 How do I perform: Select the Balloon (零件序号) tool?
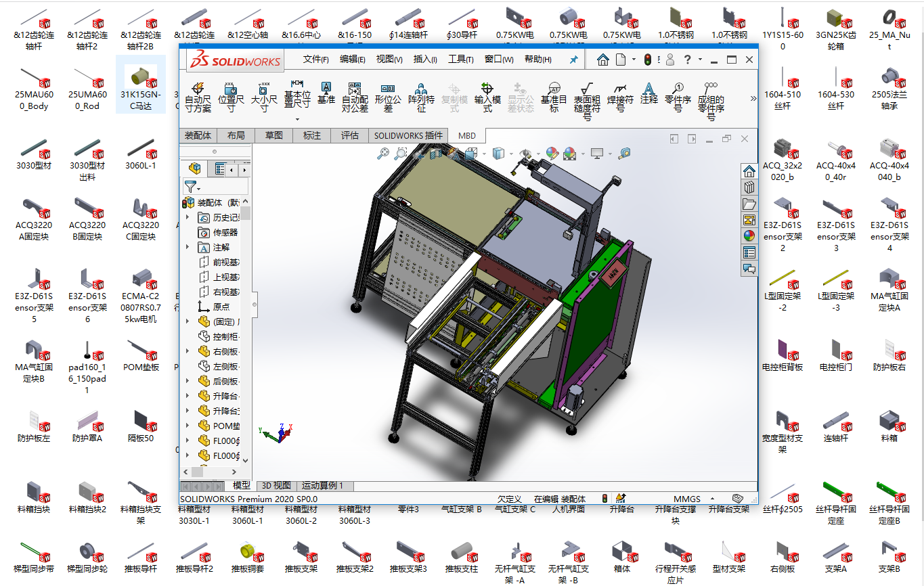pyautogui.click(x=678, y=97)
